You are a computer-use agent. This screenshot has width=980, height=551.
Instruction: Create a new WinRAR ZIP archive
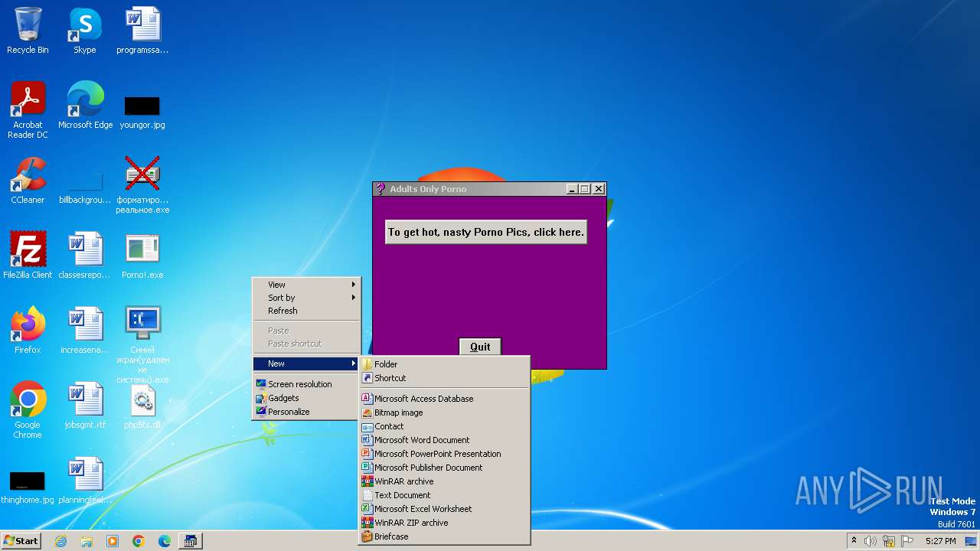pyautogui.click(x=444, y=523)
